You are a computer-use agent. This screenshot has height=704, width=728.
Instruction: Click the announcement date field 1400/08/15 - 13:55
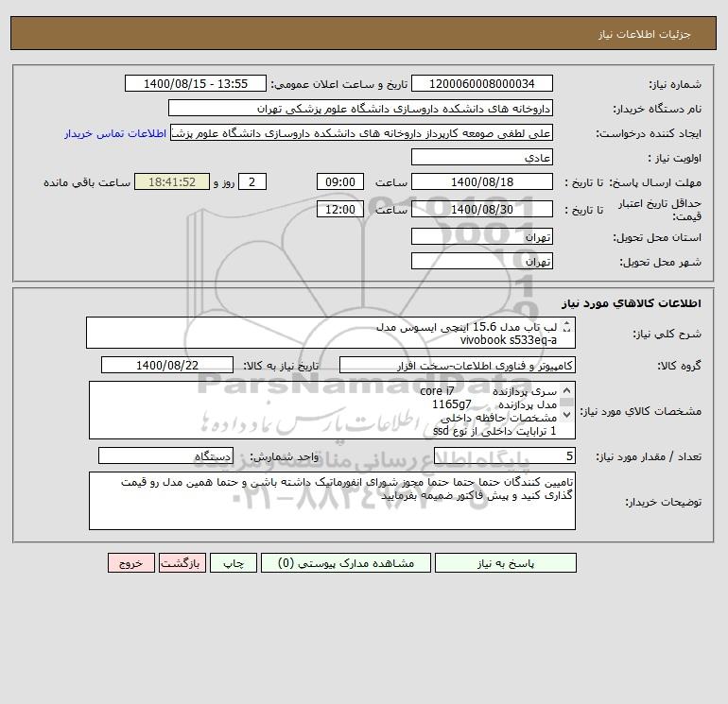pyautogui.click(x=196, y=83)
